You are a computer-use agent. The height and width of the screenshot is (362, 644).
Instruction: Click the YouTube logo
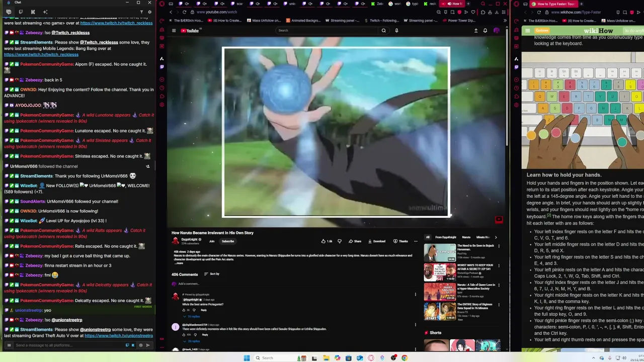[190, 31]
